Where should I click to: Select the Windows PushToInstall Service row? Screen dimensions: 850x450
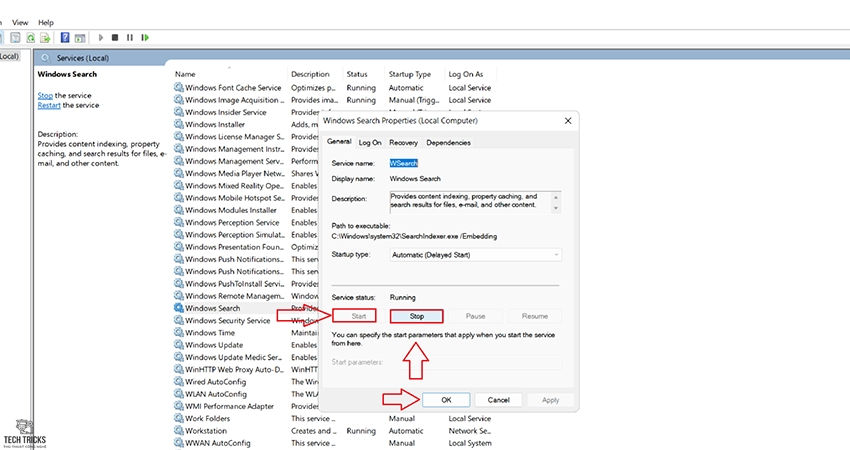pos(234,284)
